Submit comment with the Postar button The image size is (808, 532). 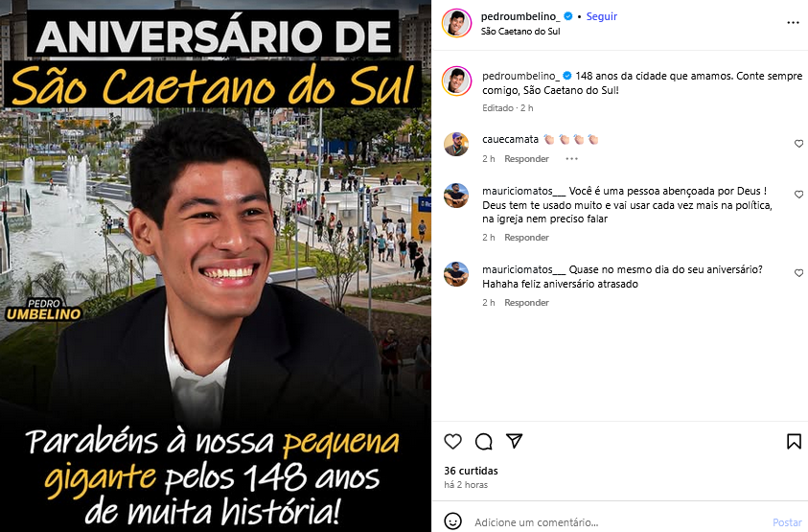click(787, 522)
